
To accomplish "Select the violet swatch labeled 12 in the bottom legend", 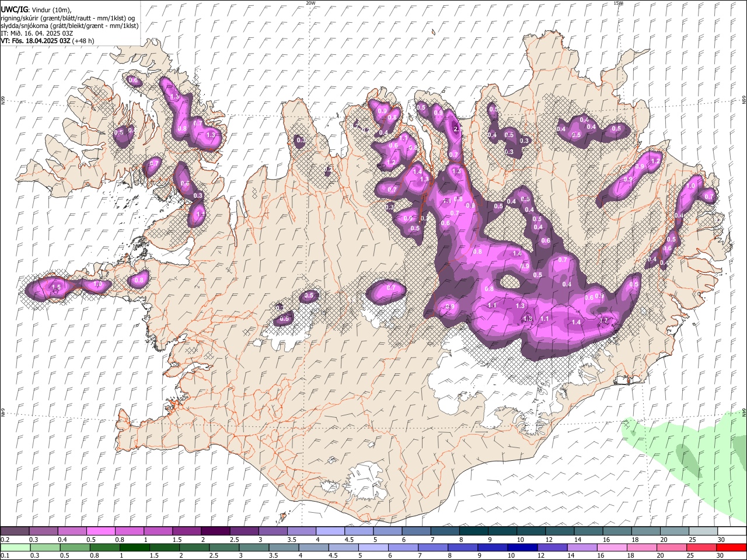I will pyautogui.click(x=551, y=548).
